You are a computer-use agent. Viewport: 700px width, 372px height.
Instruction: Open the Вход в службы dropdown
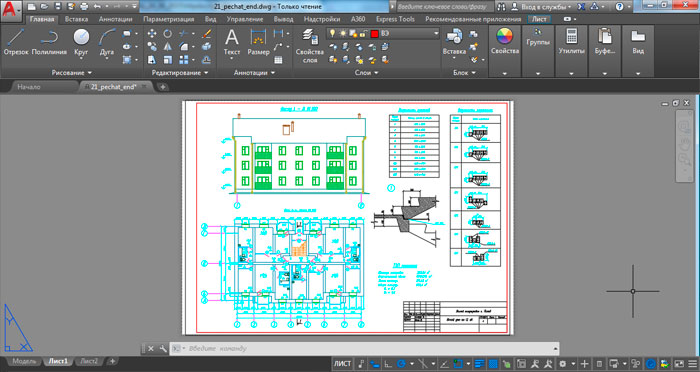click(546, 7)
